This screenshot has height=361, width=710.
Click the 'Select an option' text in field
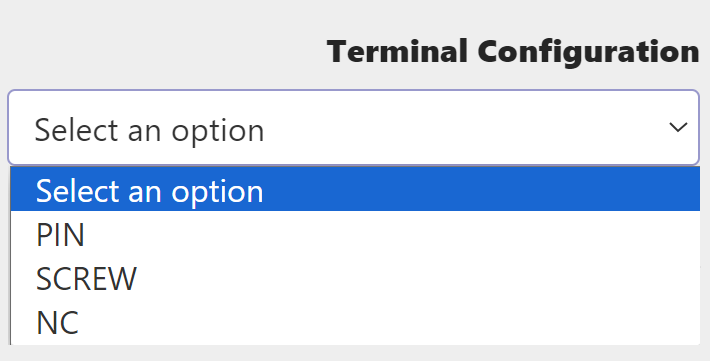[149, 130]
